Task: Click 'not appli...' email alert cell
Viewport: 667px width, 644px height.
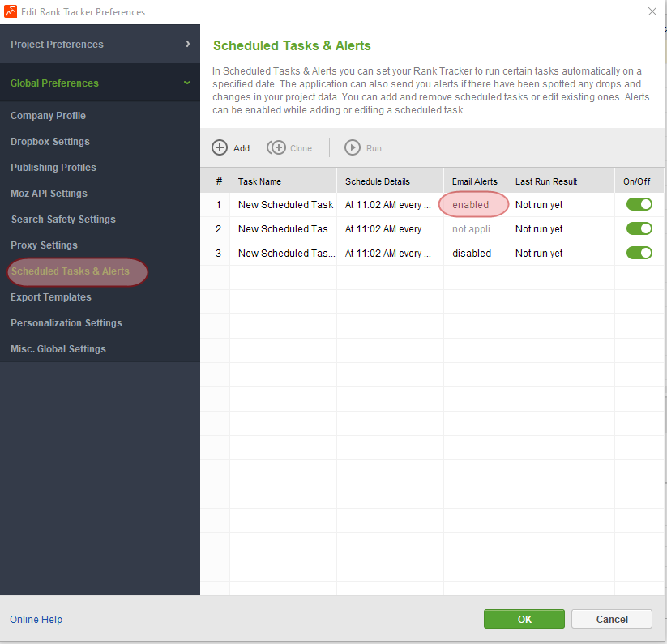Action: click(x=475, y=228)
